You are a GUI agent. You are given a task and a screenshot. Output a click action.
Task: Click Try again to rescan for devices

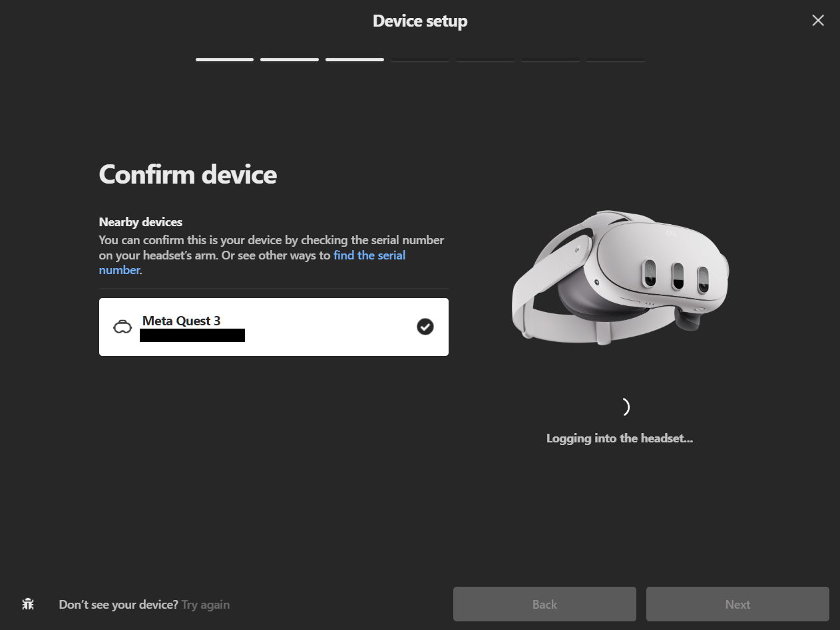205,605
